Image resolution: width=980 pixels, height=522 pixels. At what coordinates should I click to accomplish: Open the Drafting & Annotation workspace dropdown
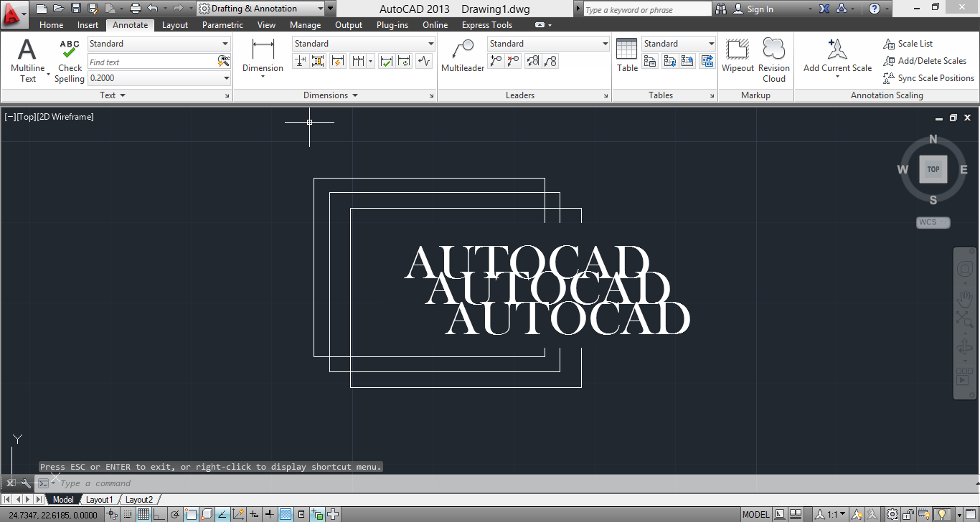(x=260, y=9)
